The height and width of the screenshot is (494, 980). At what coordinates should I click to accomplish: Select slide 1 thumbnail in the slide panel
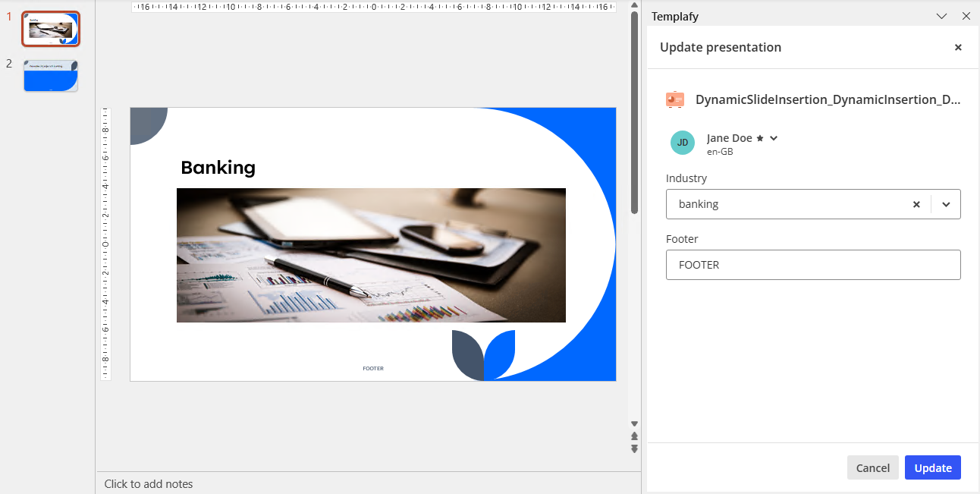coord(51,30)
